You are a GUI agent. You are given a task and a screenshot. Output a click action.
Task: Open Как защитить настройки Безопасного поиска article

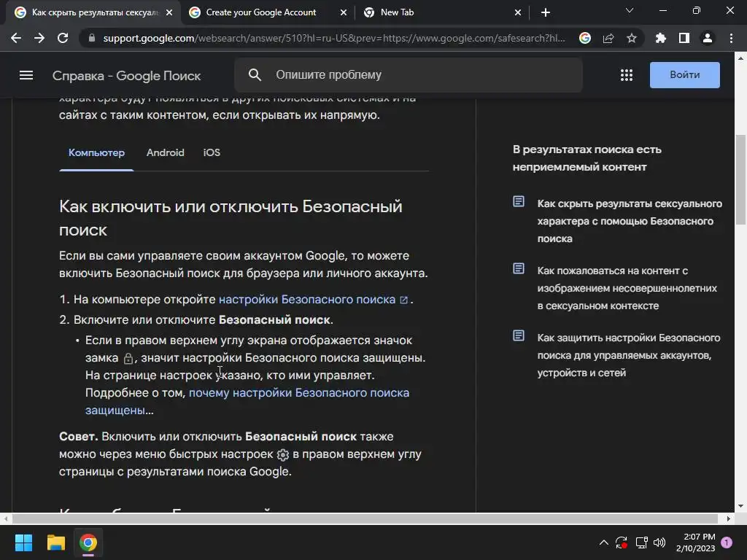(628, 355)
